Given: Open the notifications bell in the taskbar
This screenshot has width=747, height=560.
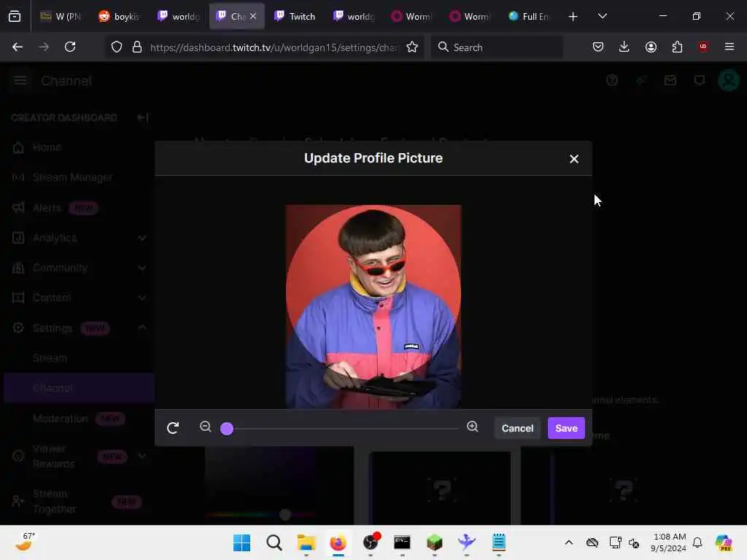Looking at the screenshot, I should (x=697, y=542).
